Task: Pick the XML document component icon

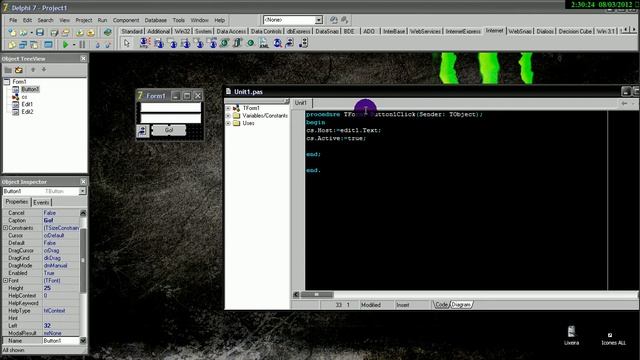Action: tap(264, 43)
